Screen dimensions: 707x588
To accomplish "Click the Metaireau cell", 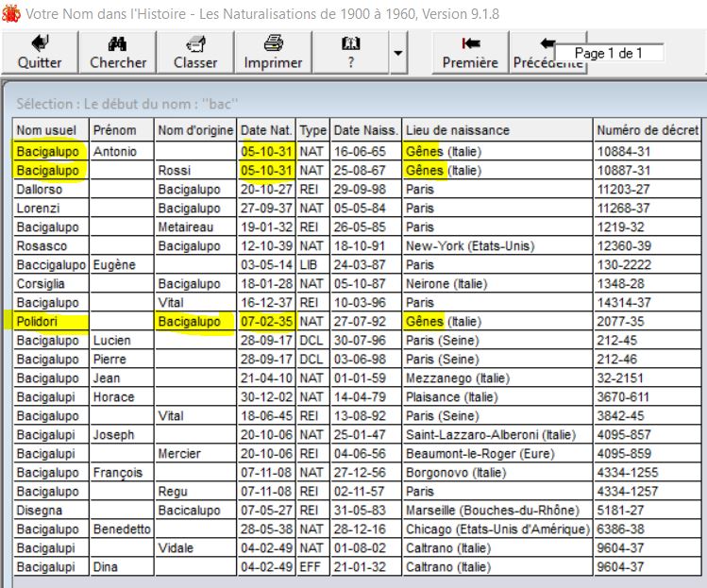I will [195, 227].
